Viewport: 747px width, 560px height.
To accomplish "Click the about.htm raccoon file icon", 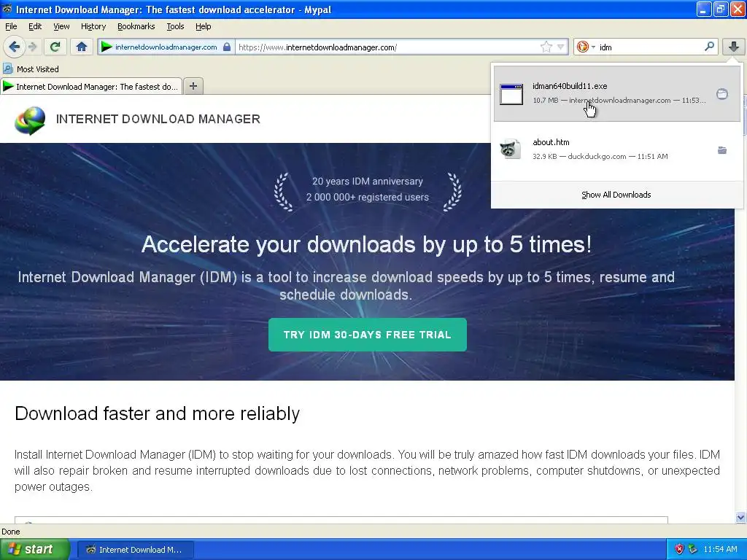I will pyautogui.click(x=510, y=149).
